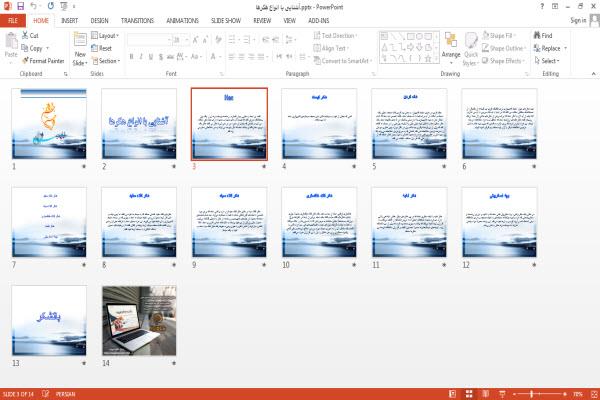Click the Undo arrow icon

33,6
